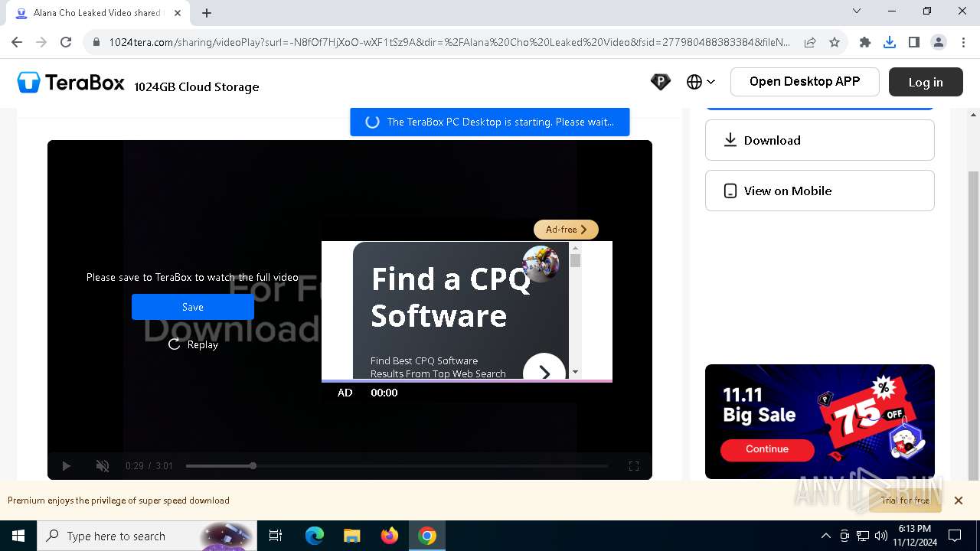Click the 11.11 Big Sale banner image
Image resolution: width=980 pixels, height=551 pixels.
[819, 422]
